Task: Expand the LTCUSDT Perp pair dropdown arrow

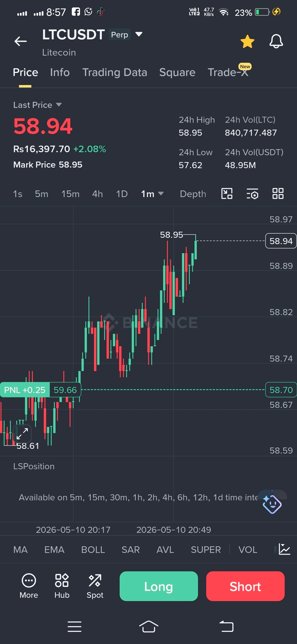Action: pyautogui.click(x=139, y=34)
